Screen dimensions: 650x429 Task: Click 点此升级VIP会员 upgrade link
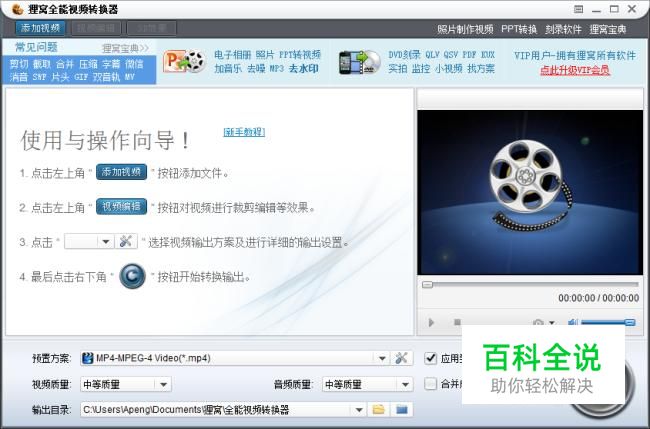(575, 70)
